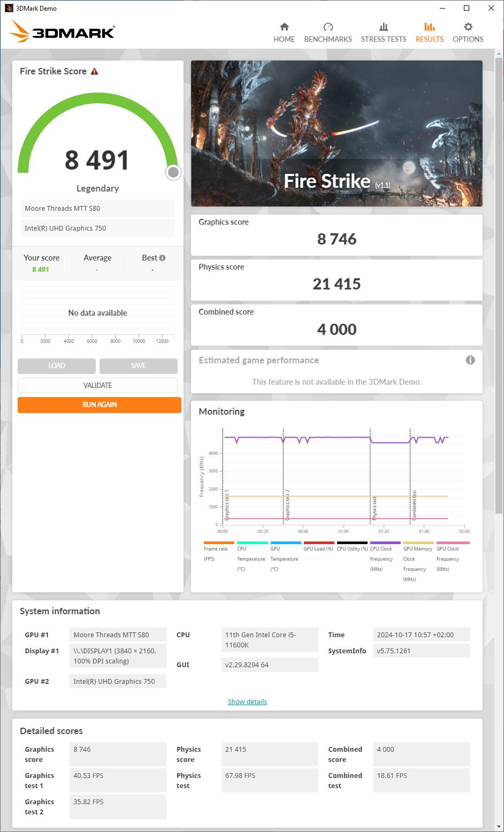
Task: Click the GPU #1 value field
Action: pos(118,635)
